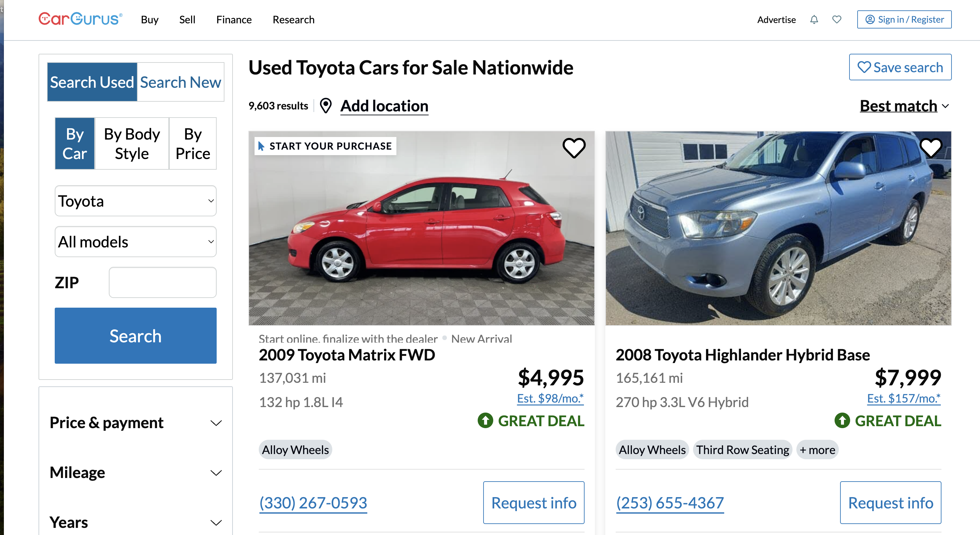Switch to Search New toggle
Viewport: 980px width, 535px height.
pos(180,82)
